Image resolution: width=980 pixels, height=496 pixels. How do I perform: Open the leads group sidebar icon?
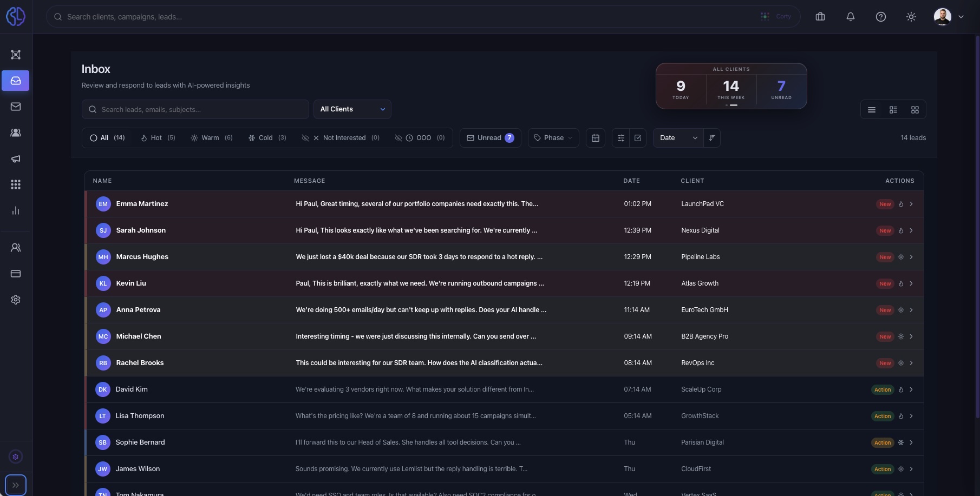click(x=16, y=133)
